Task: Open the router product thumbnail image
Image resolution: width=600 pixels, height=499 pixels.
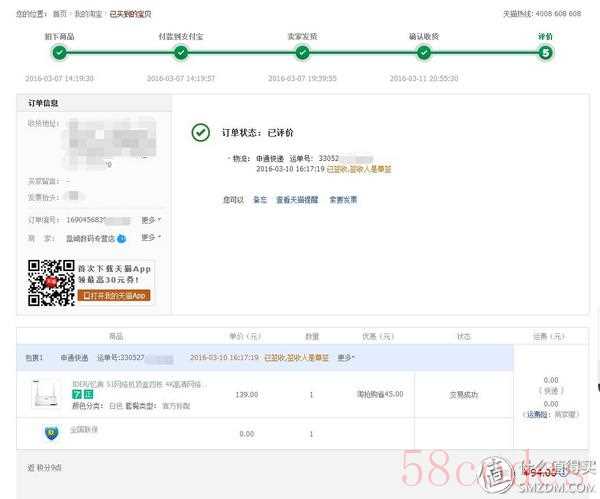Action: [46, 394]
